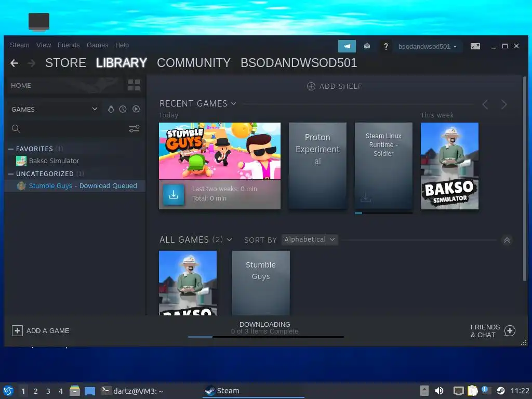Open the View menu

pyautogui.click(x=44, y=45)
